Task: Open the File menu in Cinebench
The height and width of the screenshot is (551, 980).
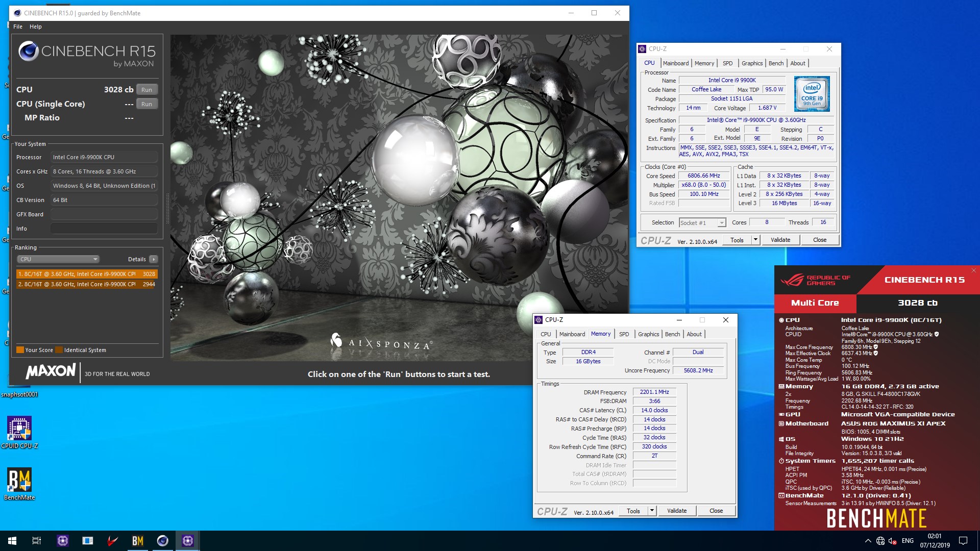Action: click(x=18, y=27)
